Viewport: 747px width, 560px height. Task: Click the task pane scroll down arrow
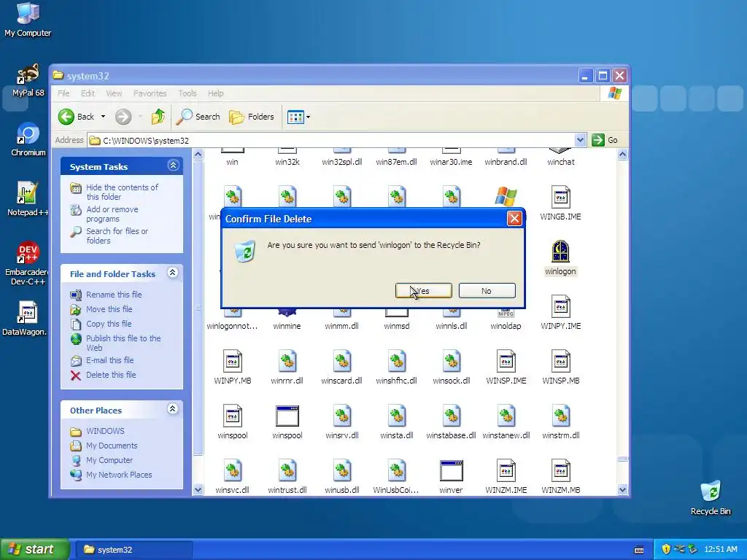click(198, 489)
